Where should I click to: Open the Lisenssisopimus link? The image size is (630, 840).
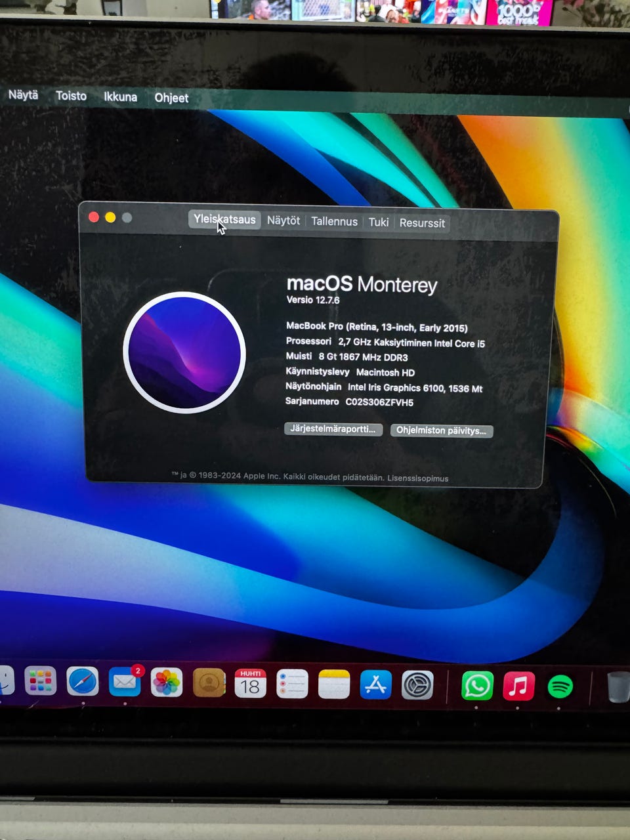tap(418, 478)
